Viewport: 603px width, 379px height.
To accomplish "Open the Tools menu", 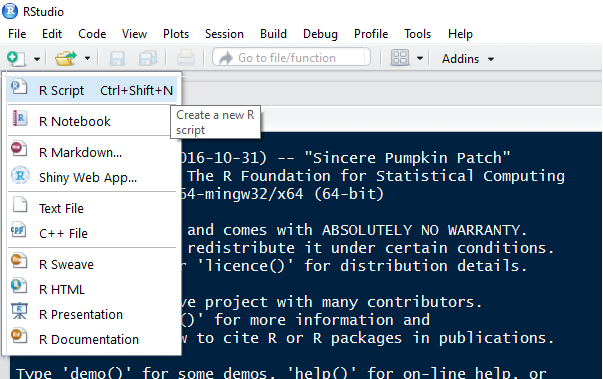I will point(417,34).
